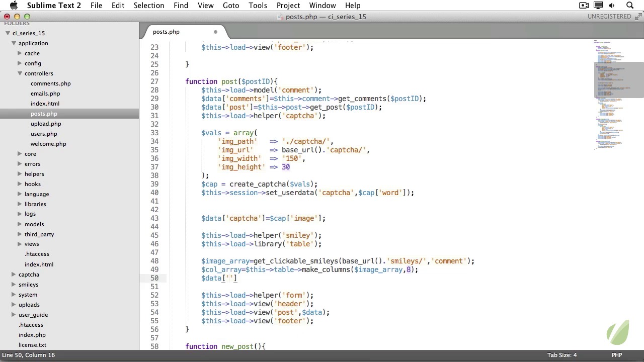The width and height of the screenshot is (644, 362).
Task: Expand the smileys folder
Action: click(x=14, y=285)
